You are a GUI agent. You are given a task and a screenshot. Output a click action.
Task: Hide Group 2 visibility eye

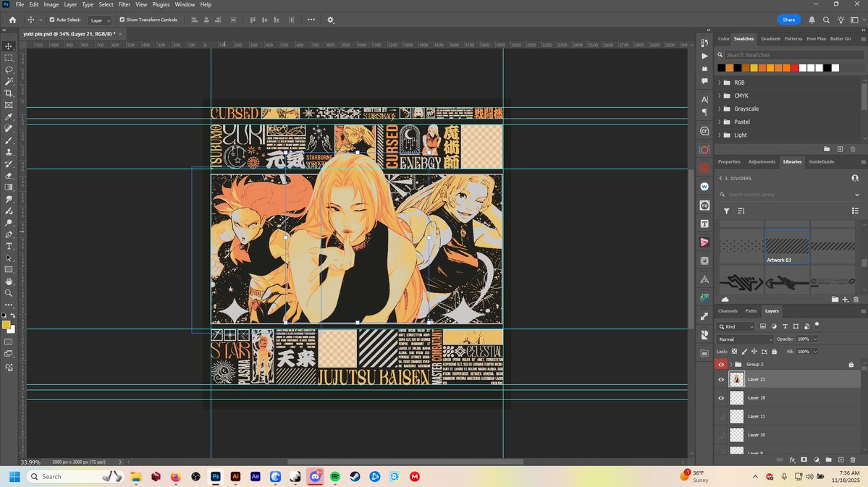[x=721, y=364]
